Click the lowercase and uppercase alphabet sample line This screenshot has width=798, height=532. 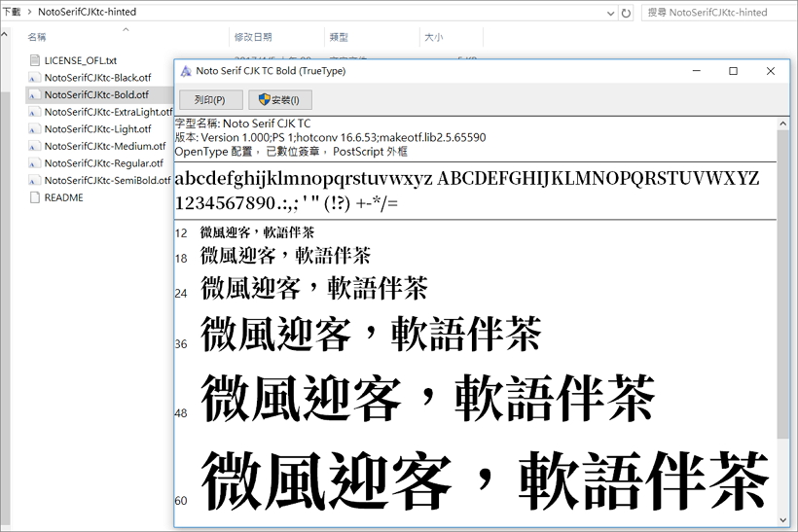click(x=467, y=179)
